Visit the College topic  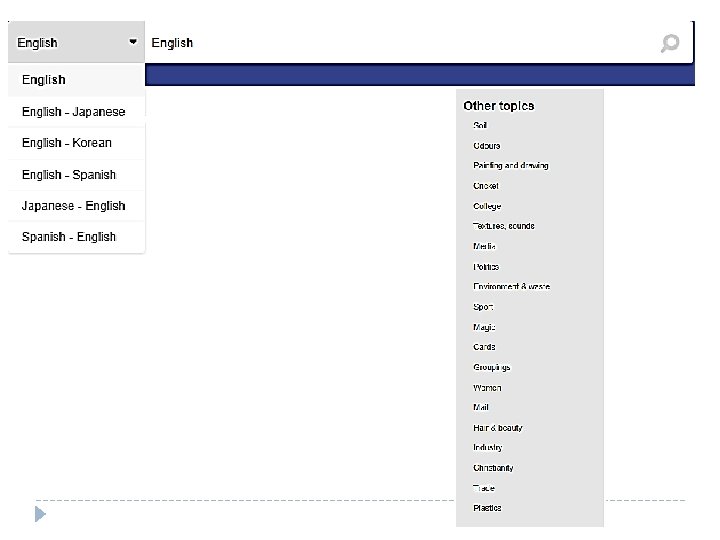pos(487,206)
